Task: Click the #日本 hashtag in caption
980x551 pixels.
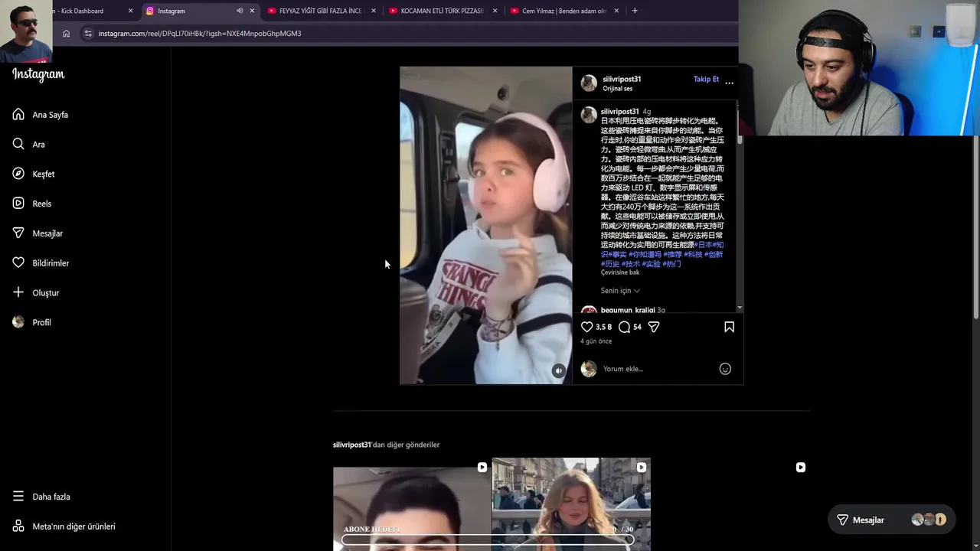Action: coord(702,245)
